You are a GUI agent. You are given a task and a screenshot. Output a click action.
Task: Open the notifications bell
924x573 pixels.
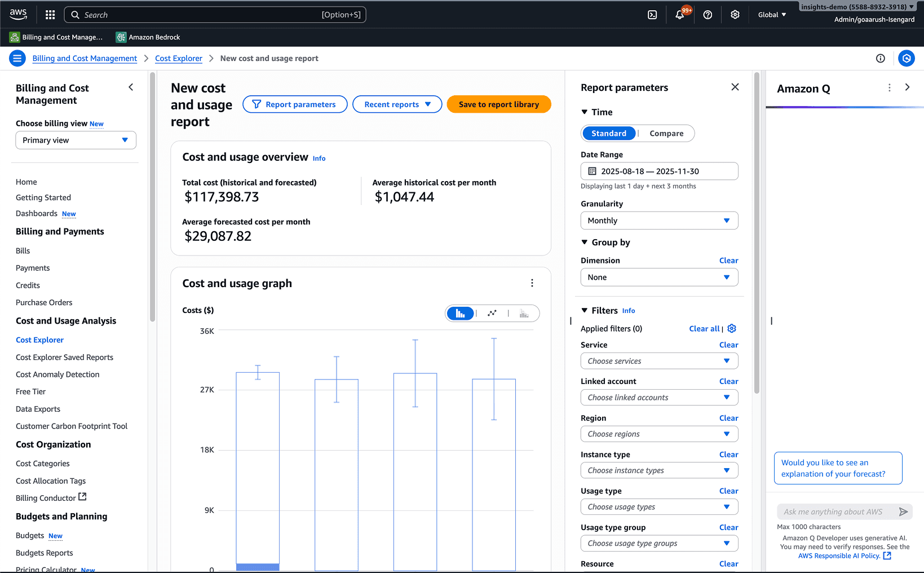(680, 15)
